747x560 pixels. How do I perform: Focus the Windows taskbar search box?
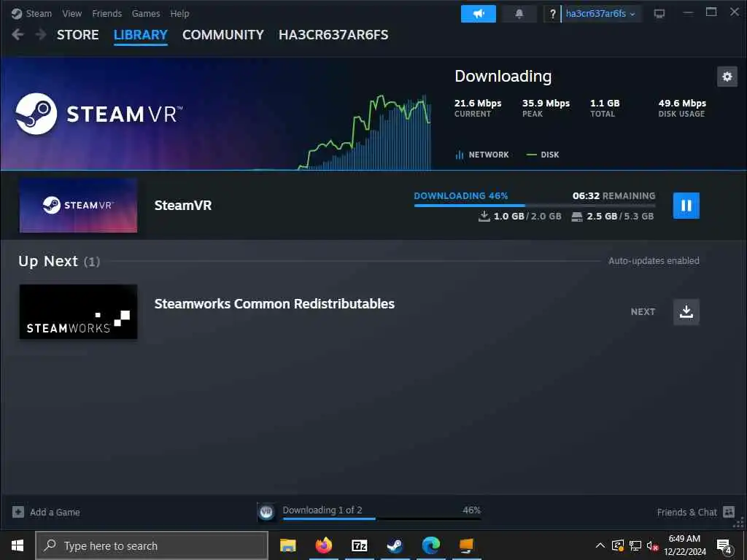click(152, 545)
